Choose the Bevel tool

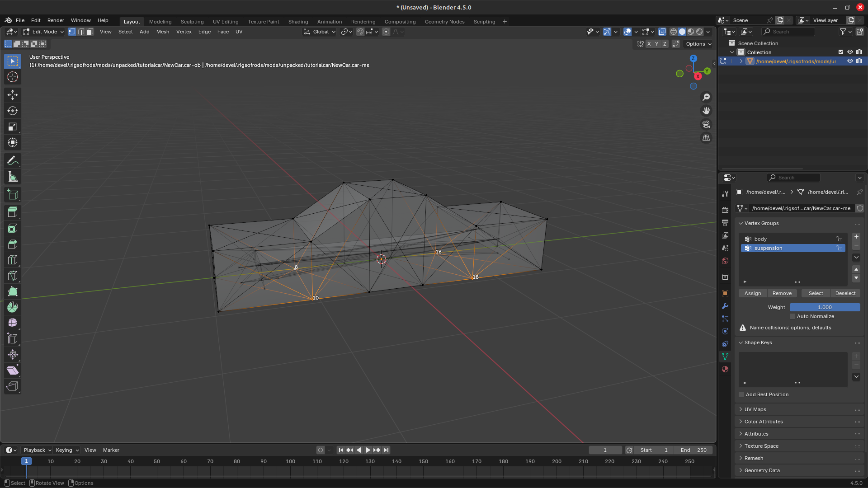point(13,244)
